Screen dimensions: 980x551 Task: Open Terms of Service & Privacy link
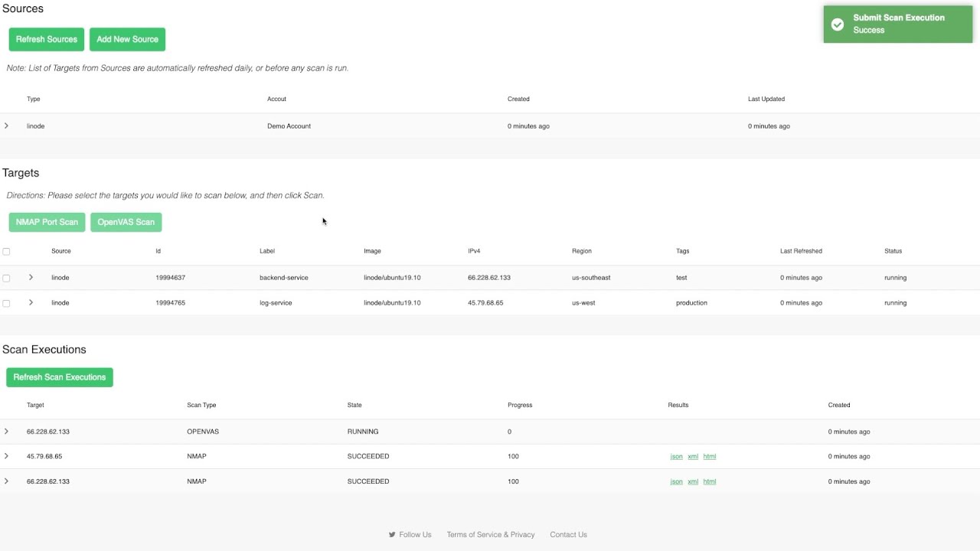coord(491,535)
